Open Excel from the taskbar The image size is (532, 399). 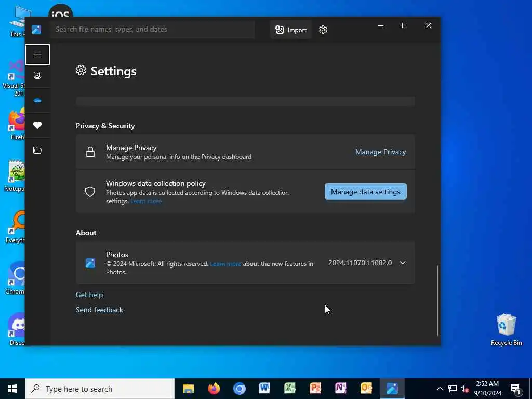point(290,389)
